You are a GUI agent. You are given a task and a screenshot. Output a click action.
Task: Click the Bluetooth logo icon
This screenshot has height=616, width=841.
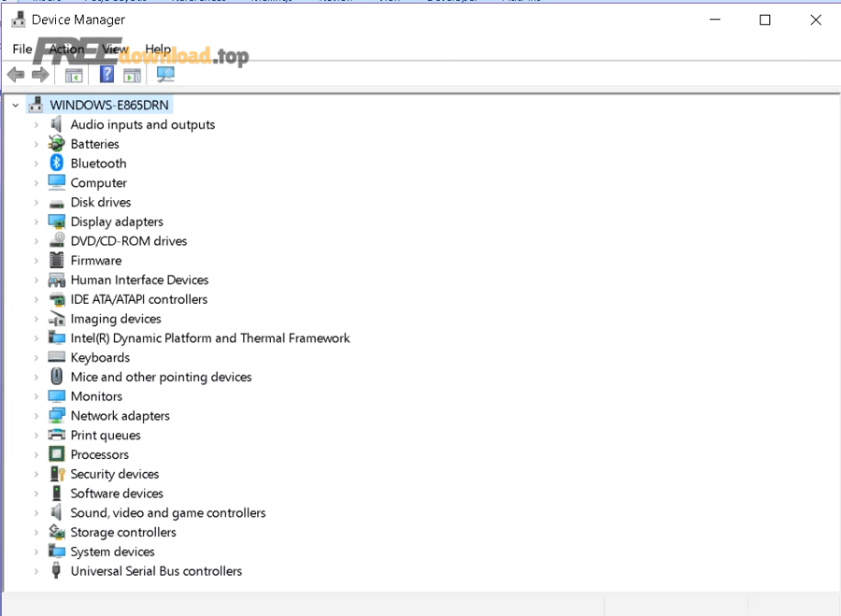[56, 164]
